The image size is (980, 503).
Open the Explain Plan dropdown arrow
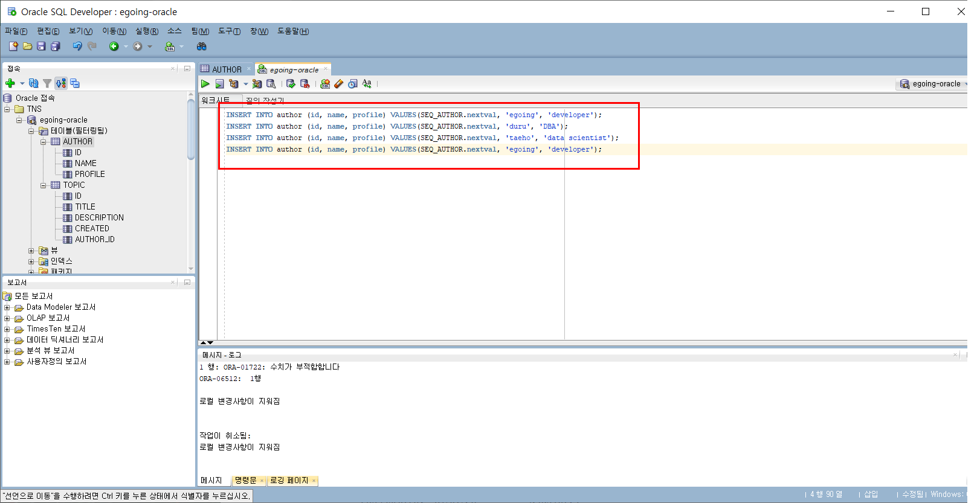point(245,84)
